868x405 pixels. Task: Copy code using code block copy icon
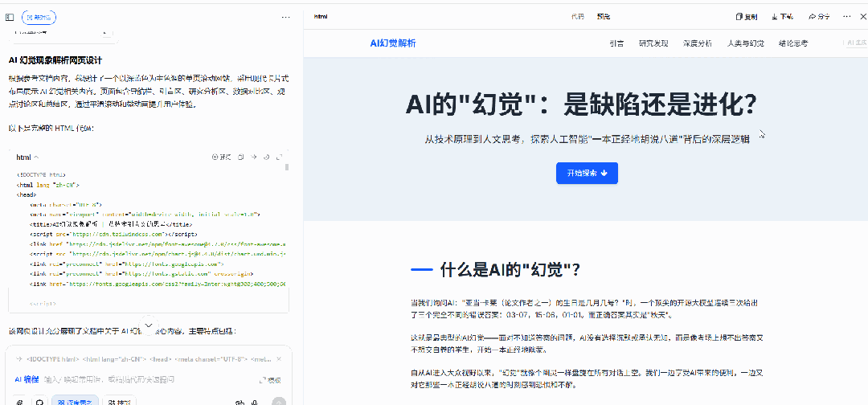point(241,157)
